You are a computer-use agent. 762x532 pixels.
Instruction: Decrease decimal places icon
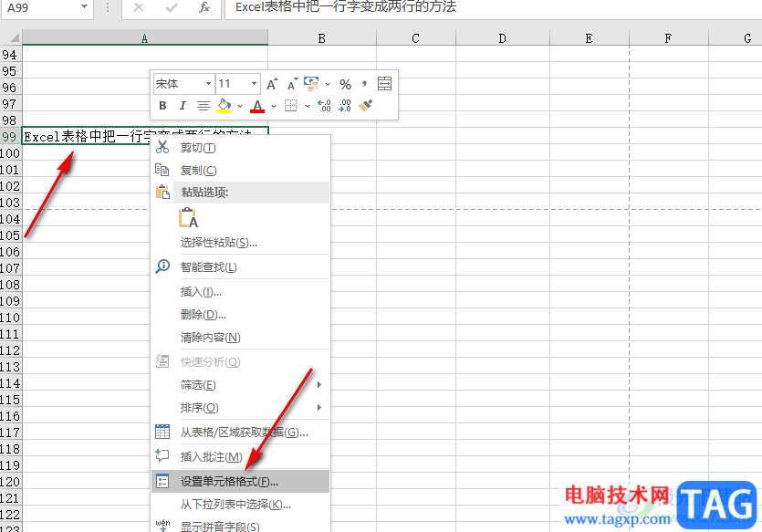pos(344,106)
